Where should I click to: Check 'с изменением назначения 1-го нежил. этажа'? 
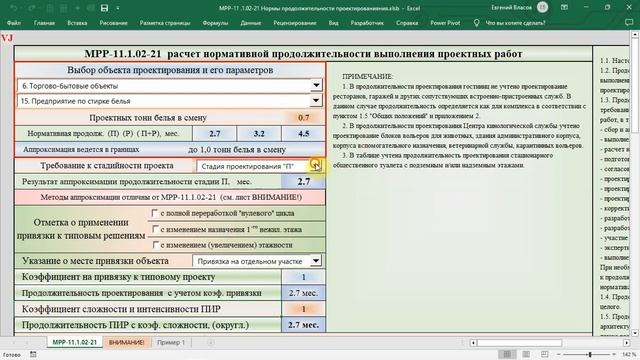coord(155,229)
